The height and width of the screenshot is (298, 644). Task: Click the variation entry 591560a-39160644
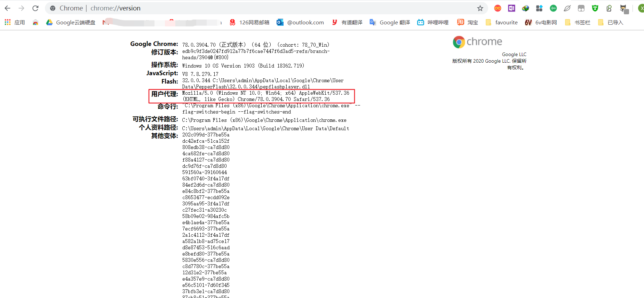coord(205,172)
